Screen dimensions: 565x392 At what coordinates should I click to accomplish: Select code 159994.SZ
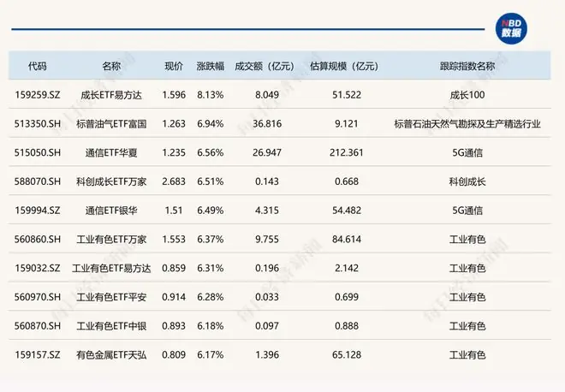[38, 210]
